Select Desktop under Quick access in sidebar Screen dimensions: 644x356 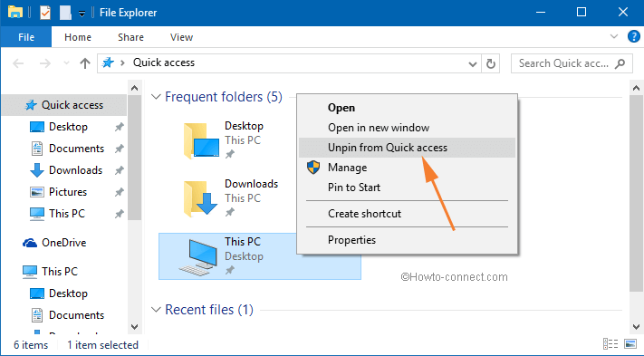pyautogui.click(x=68, y=127)
